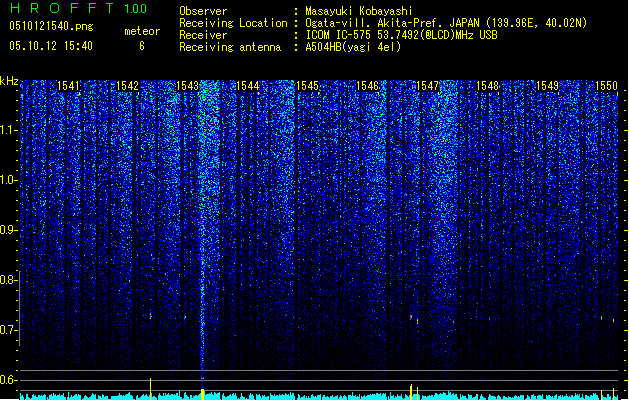Click the wide yellow spike just after 1543
The image size is (629, 400).
[x=203, y=394]
